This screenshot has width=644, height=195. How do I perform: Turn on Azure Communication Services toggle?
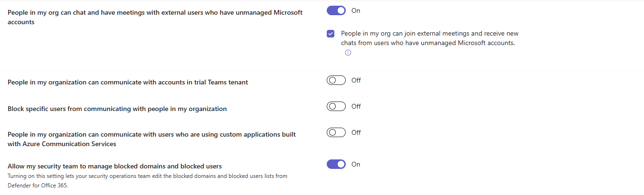336,132
